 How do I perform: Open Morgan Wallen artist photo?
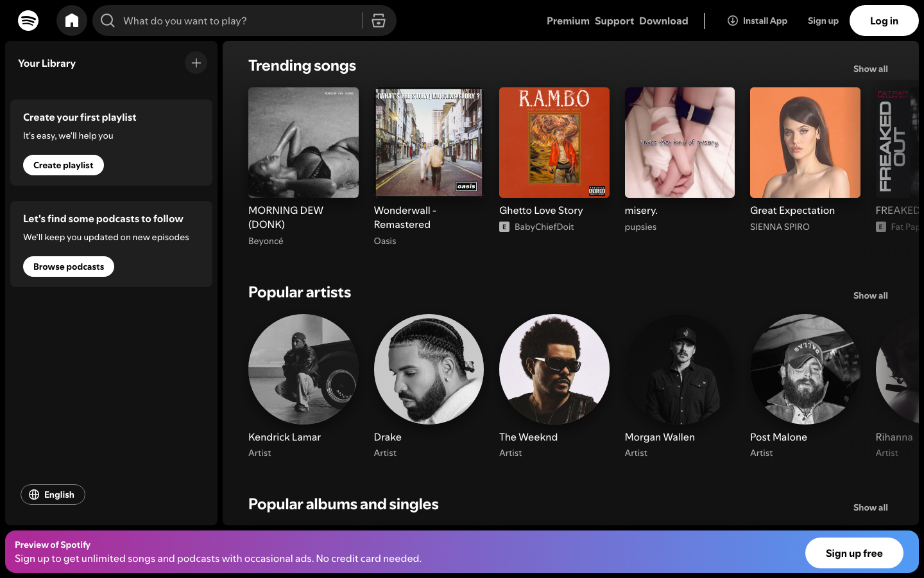pyautogui.click(x=680, y=369)
